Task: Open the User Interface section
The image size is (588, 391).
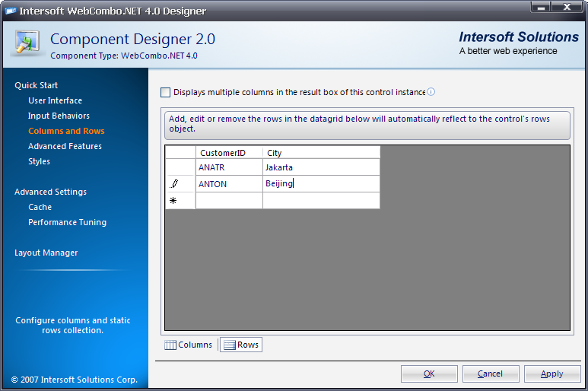Action: pos(55,100)
